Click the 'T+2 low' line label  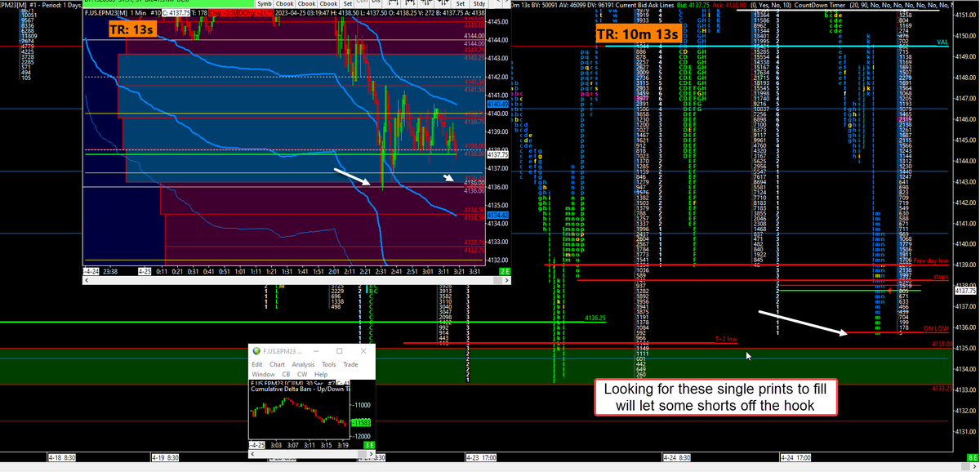coord(726,339)
